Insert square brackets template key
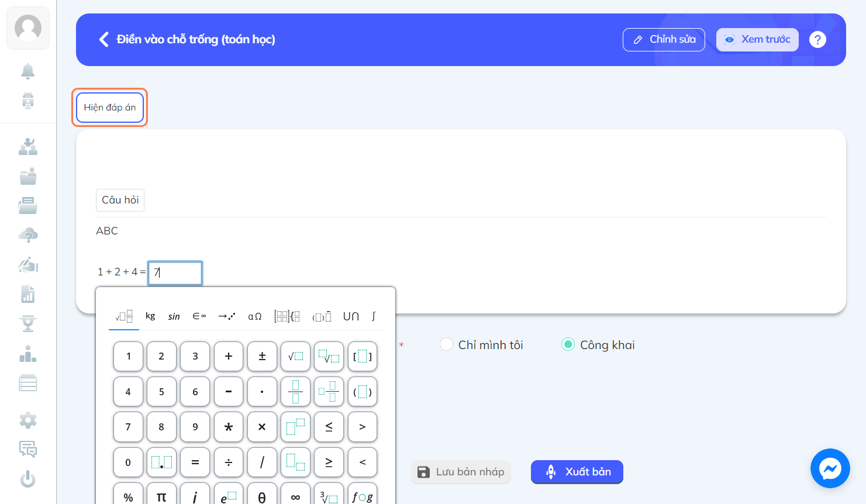The height and width of the screenshot is (504, 866). click(363, 356)
